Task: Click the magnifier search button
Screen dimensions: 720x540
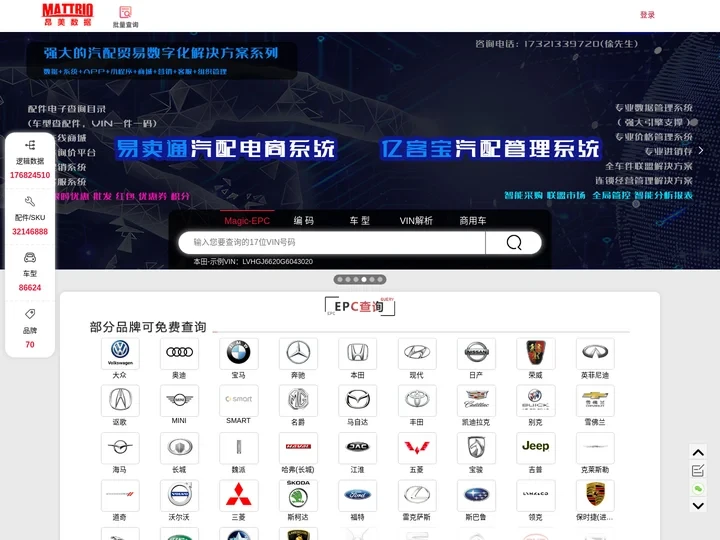Action: pyautogui.click(x=514, y=242)
